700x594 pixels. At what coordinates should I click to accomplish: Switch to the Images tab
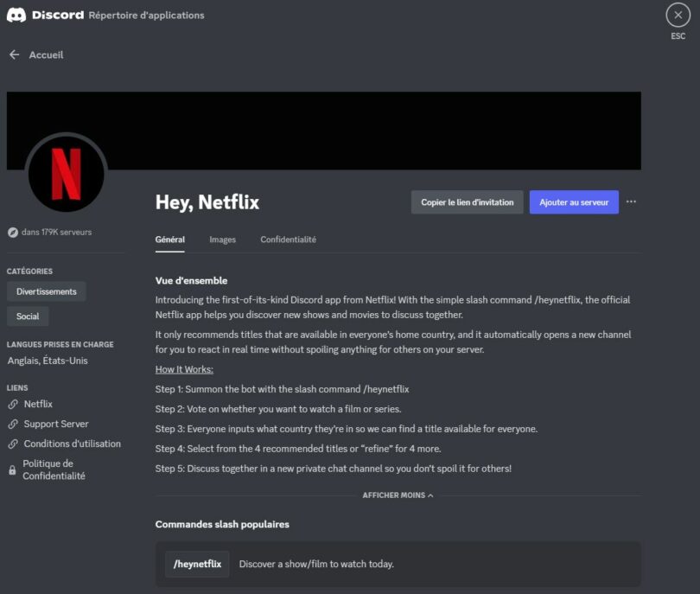pos(222,240)
